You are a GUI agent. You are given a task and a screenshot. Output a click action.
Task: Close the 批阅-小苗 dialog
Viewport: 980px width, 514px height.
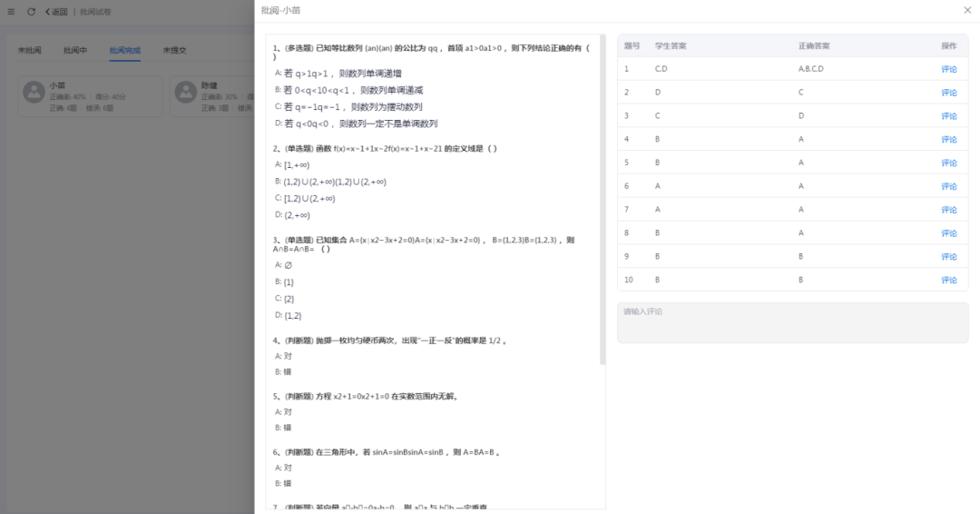tap(966, 10)
